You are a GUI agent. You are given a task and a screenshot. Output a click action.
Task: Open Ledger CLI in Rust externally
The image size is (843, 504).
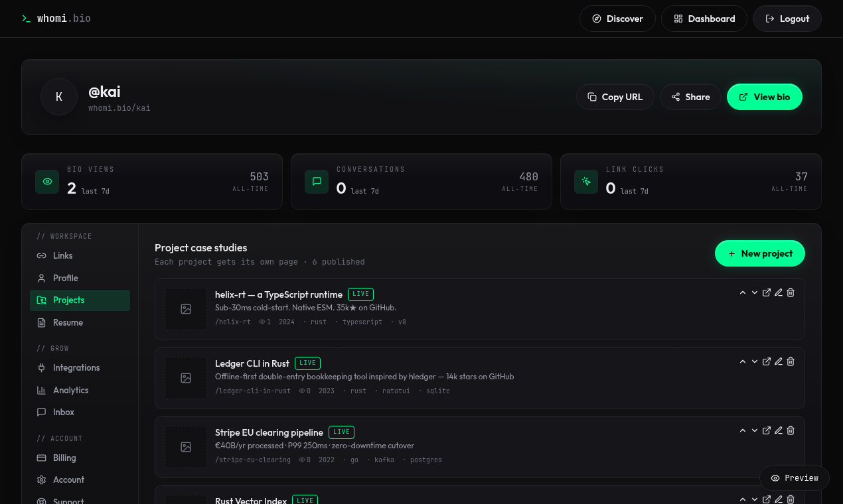(x=767, y=361)
